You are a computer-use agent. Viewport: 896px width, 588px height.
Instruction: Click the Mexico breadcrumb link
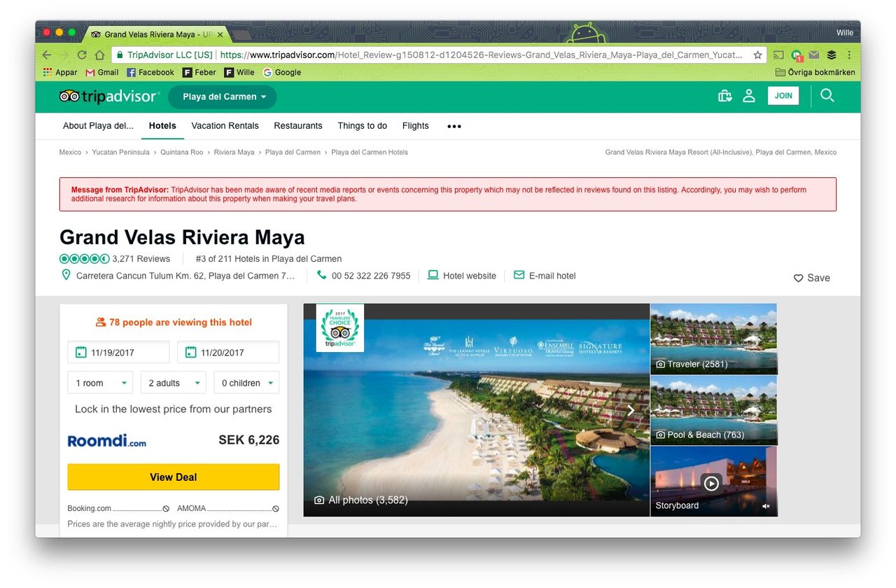(x=70, y=152)
